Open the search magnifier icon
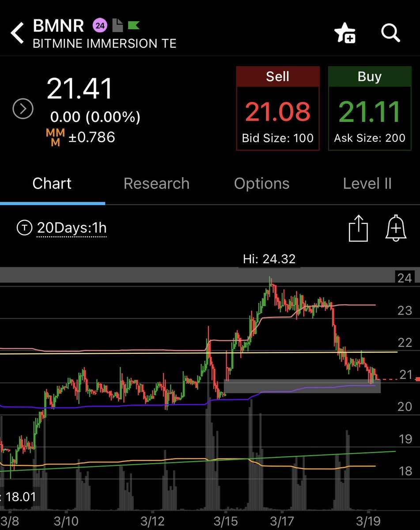 [x=390, y=33]
